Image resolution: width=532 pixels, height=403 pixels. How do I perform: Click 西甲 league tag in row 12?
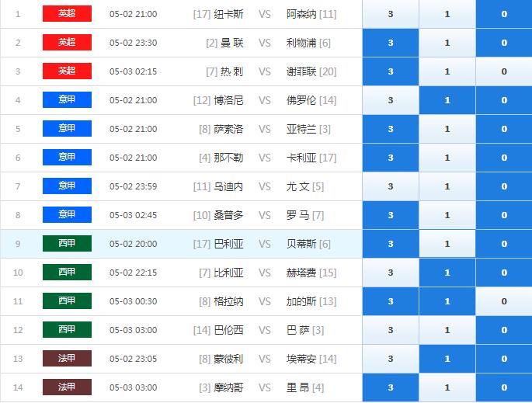tap(67, 329)
